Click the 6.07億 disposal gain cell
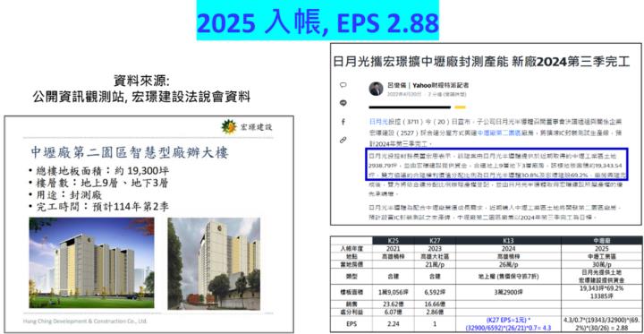This screenshot has width=644, height=334. pyautogui.click(x=393, y=312)
